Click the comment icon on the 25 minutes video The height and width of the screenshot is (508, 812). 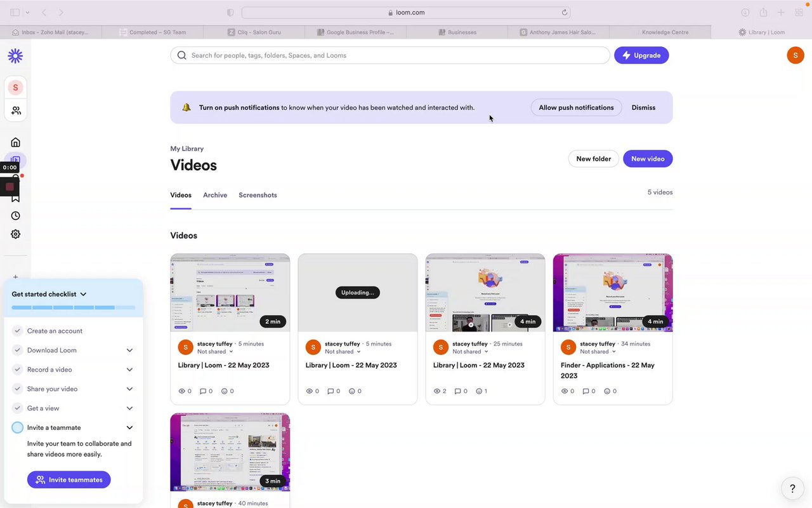(x=458, y=391)
